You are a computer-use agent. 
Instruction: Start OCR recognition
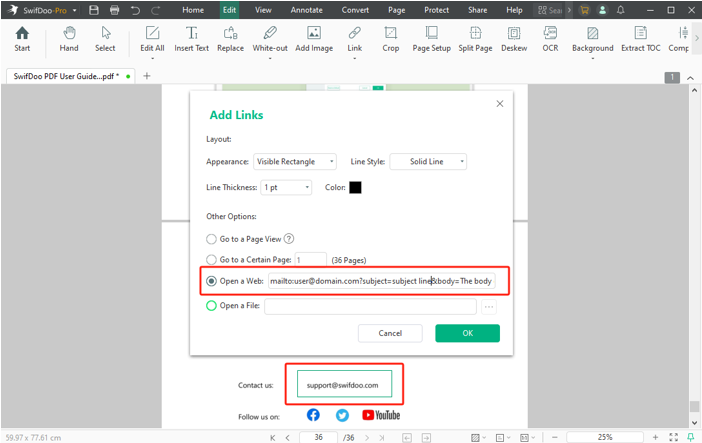(x=550, y=39)
